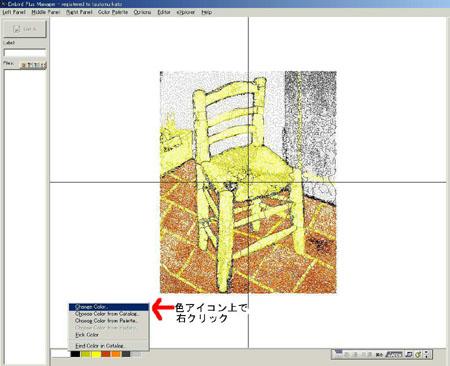Viewport: 450px width, 366px height.
Task: Click the black color swatch
Action: (75, 354)
